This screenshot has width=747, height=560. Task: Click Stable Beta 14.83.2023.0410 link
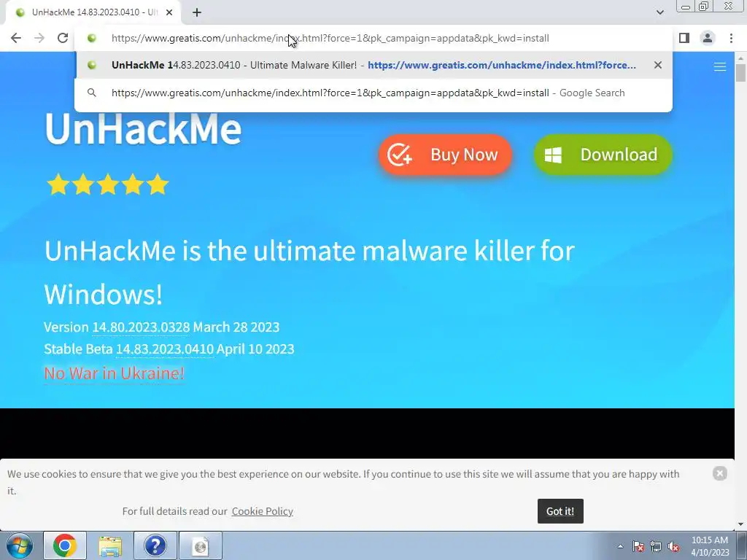click(165, 349)
